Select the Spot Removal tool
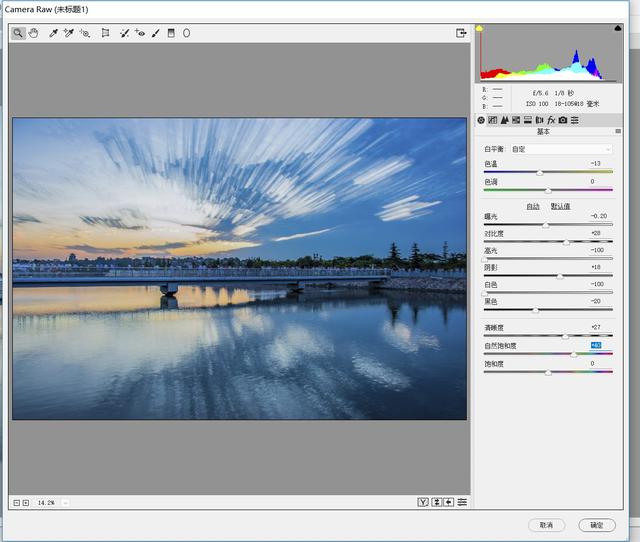Image resolution: width=640 pixels, height=542 pixels. point(124,33)
